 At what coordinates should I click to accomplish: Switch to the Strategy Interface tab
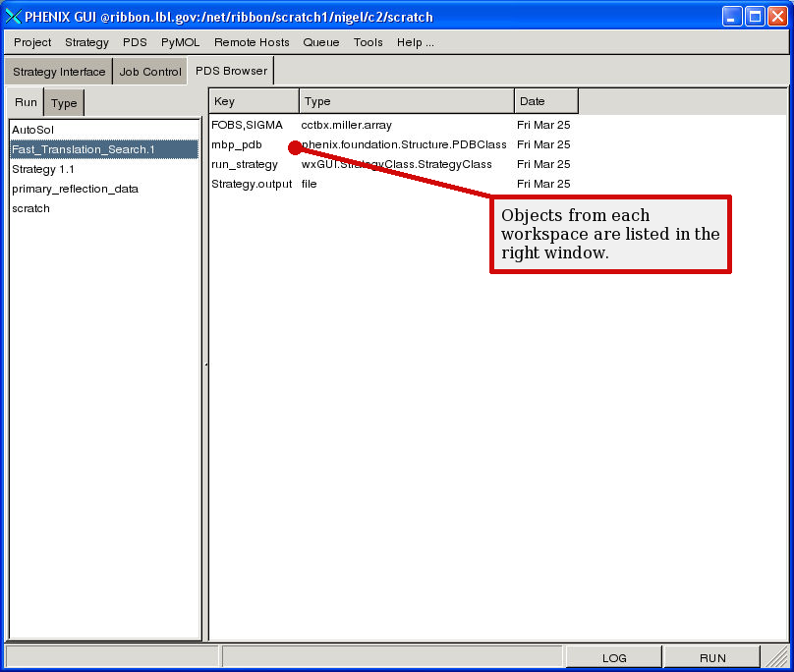[59, 72]
